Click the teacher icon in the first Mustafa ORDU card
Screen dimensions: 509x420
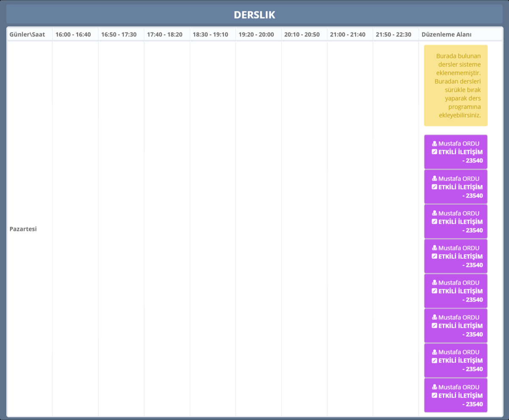(x=434, y=143)
